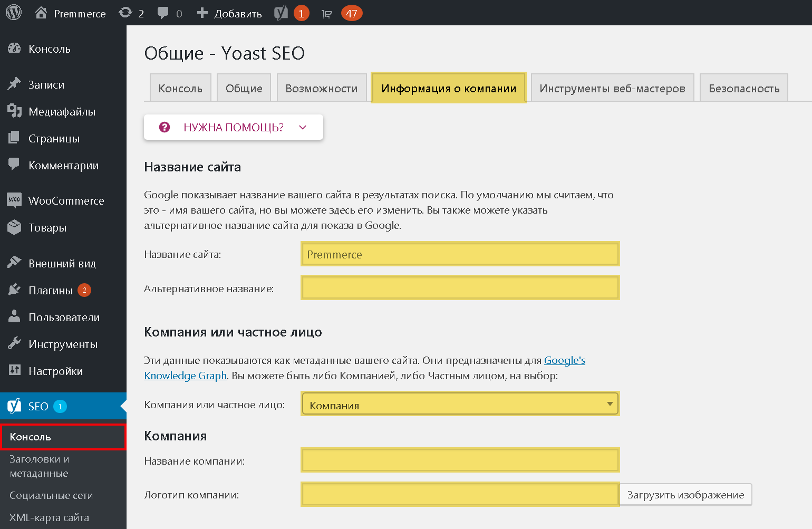This screenshot has width=812, height=529.
Task: Open the Инструменты веб-мастеров tab
Action: tap(612, 88)
